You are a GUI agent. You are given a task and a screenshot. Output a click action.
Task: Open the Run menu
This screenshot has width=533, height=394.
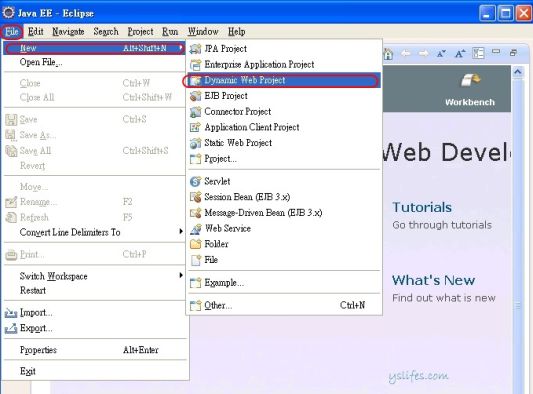click(x=170, y=32)
